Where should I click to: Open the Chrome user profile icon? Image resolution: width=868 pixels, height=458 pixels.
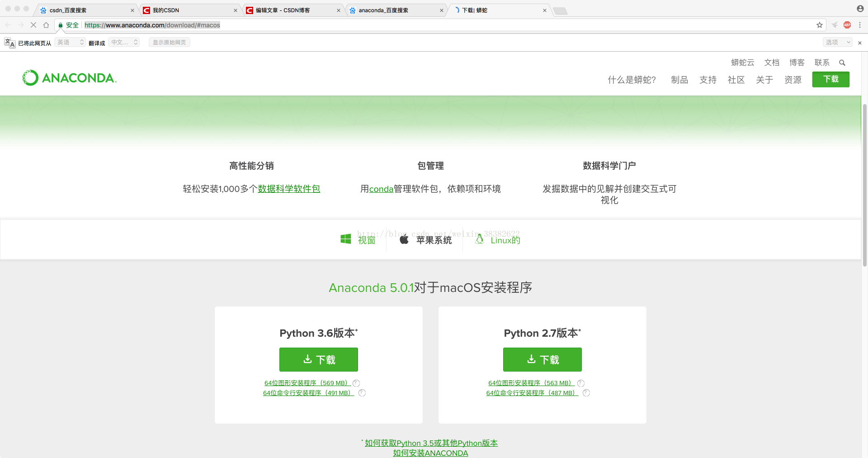point(860,9)
